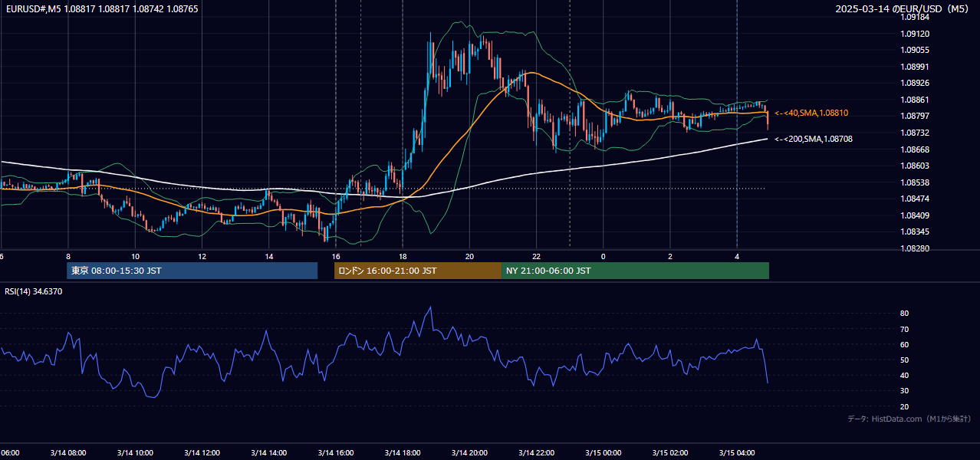Click the RSI(14) 34.6370 indicator label

(x=34, y=291)
